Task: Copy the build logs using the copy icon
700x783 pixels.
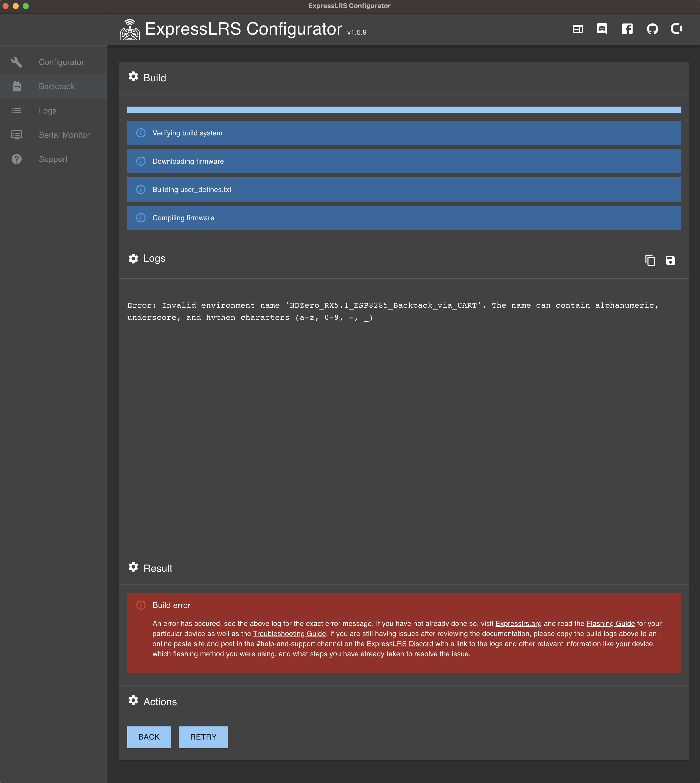Action: 650,260
